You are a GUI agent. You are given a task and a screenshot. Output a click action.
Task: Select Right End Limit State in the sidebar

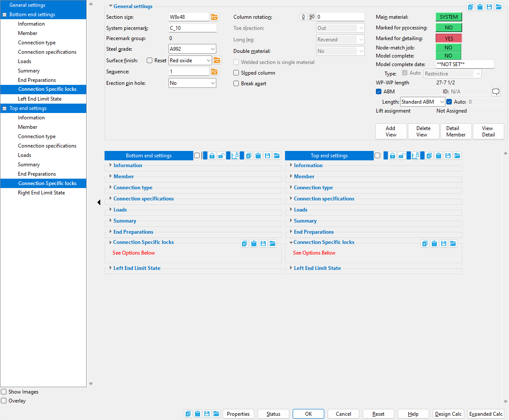(x=41, y=193)
